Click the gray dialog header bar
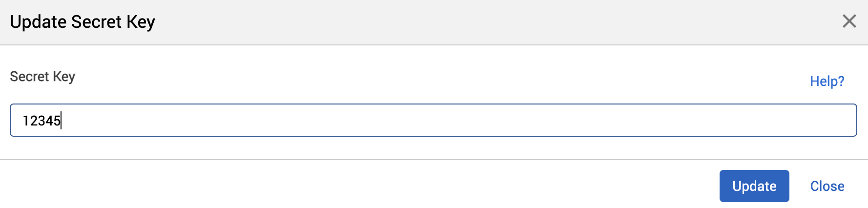This screenshot has width=868, height=208. click(439, 22)
